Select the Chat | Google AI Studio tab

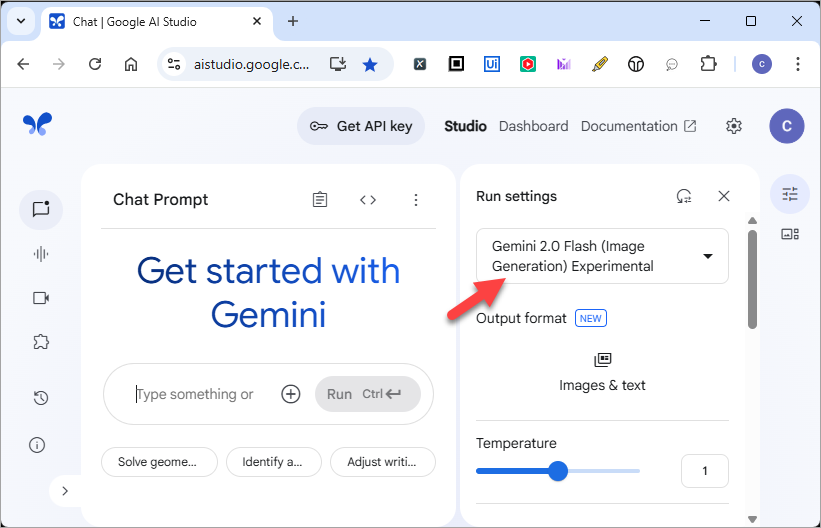[x=156, y=22]
